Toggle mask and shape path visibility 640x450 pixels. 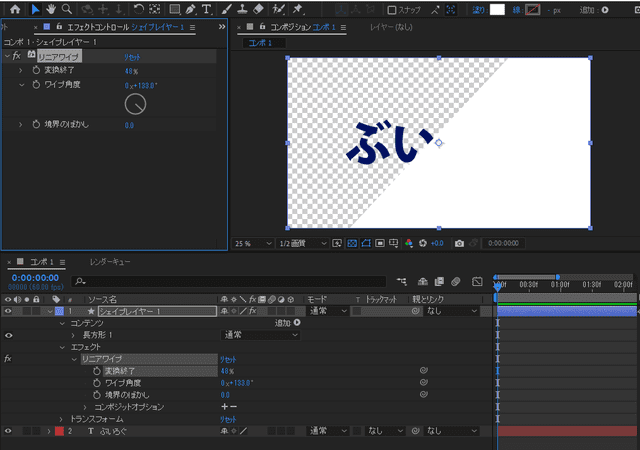pos(366,243)
